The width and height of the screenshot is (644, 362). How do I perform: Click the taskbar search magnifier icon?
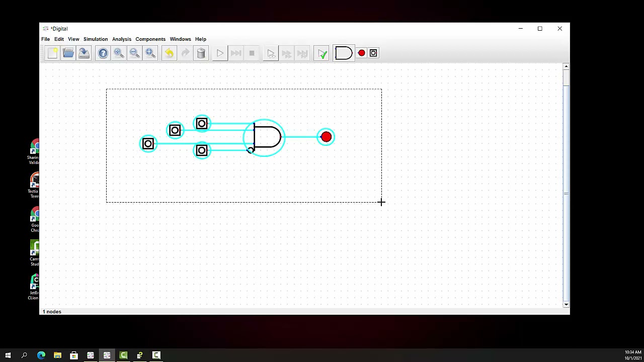24,355
